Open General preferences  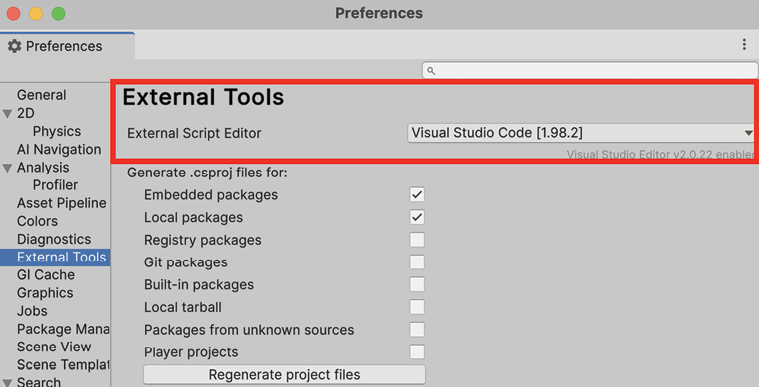click(42, 95)
